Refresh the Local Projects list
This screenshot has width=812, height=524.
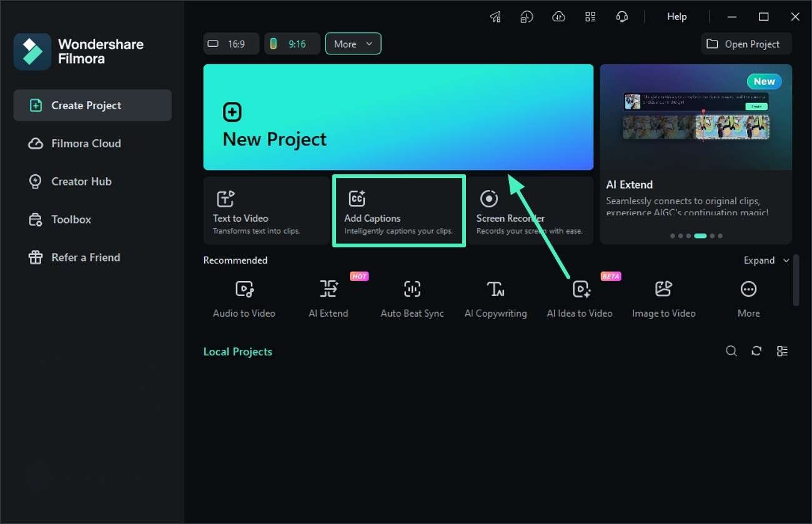coord(756,351)
